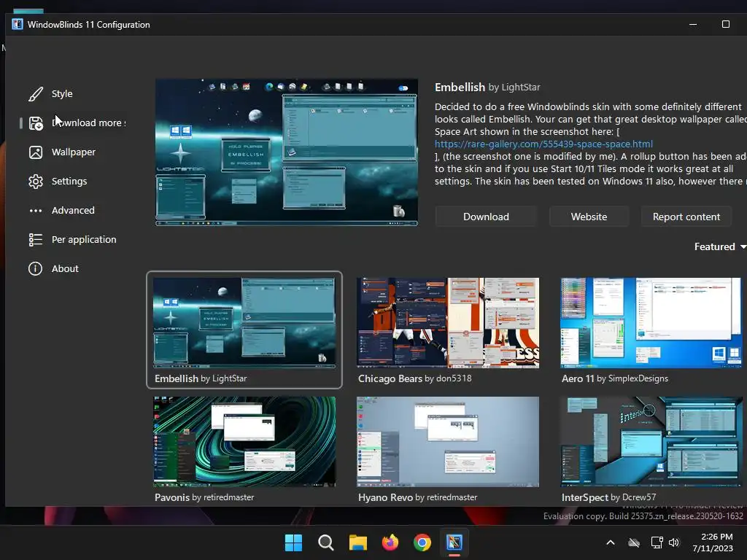Launch Google Chrome from the taskbar
Image resolution: width=747 pixels, height=560 pixels.
coord(422,542)
